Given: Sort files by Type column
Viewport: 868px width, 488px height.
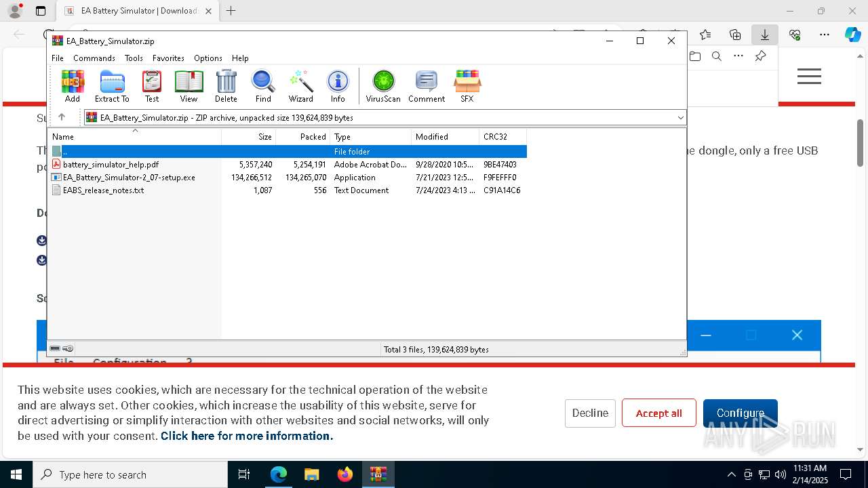Looking at the screenshot, I should coord(371,137).
